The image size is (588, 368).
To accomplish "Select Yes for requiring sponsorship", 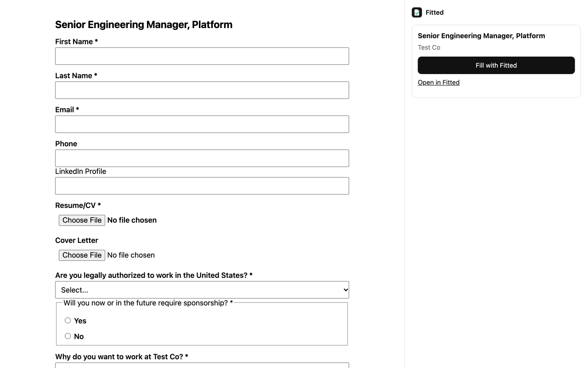I will point(68,321).
